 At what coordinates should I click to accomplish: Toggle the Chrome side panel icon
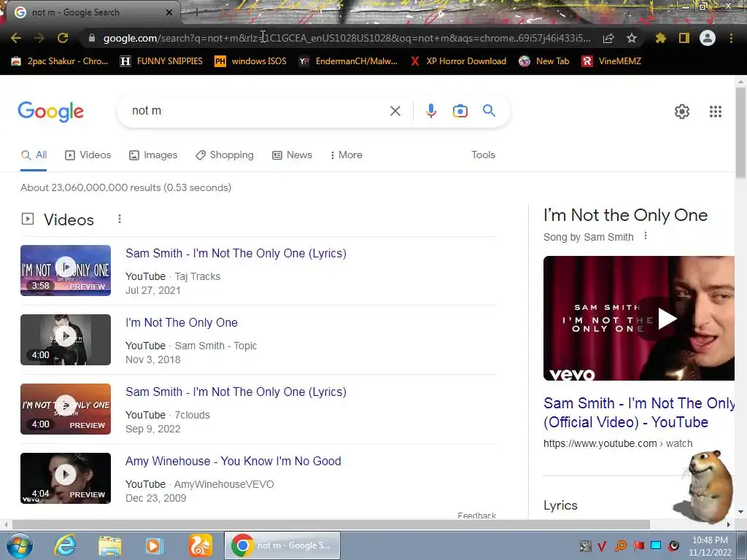(x=684, y=38)
